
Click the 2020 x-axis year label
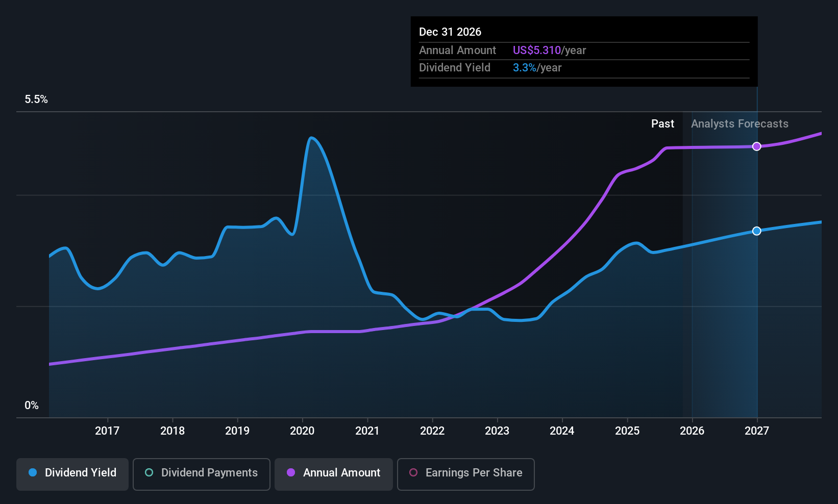302,431
